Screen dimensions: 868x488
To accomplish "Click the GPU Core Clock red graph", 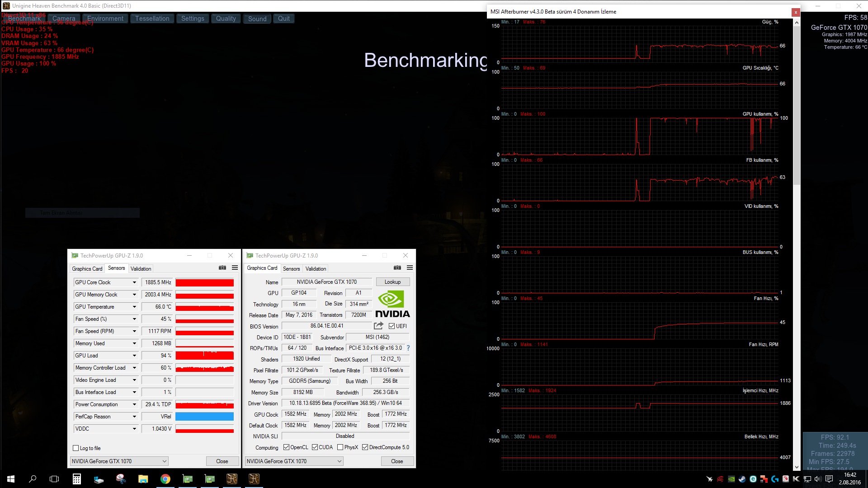I will [x=204, y=282].
